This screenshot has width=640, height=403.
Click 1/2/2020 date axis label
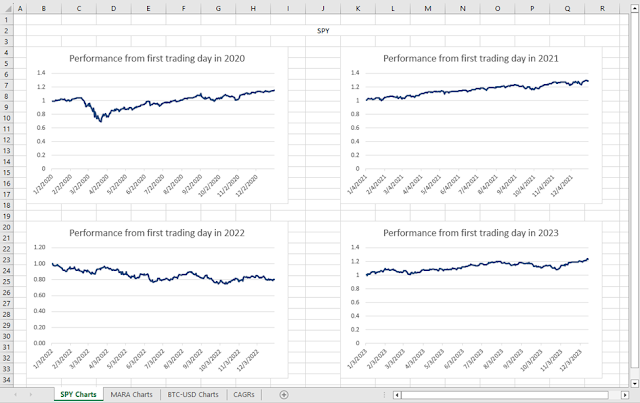tap(44, 184)
